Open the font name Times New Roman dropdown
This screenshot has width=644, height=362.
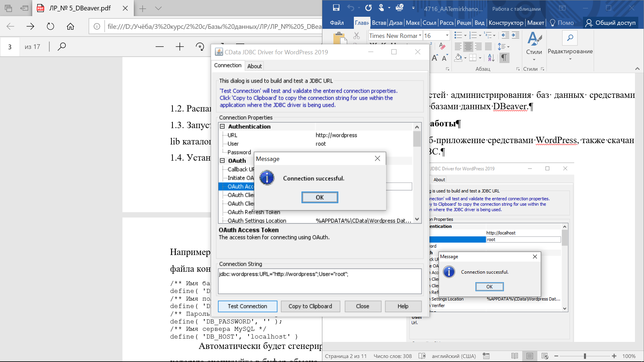point(420,36)
